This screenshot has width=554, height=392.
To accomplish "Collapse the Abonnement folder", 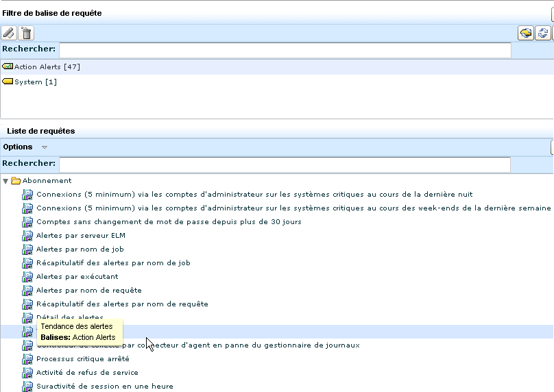I will [x=5, y=181].
